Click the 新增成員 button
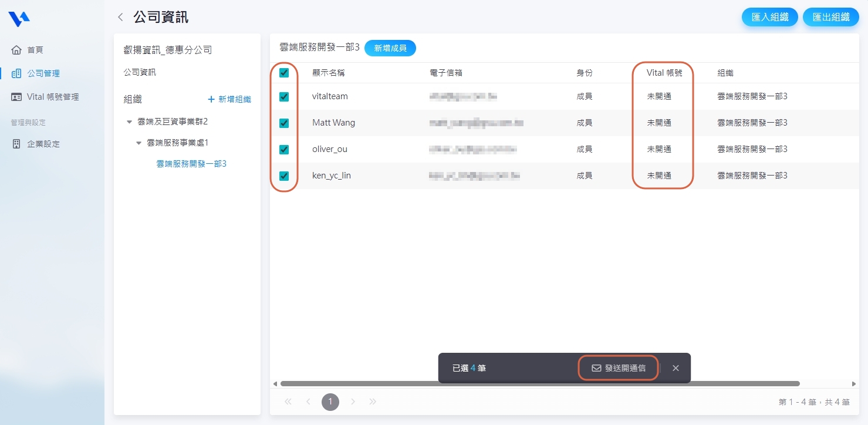Viewport: 868px width, 425px height. tap(390, 48)
